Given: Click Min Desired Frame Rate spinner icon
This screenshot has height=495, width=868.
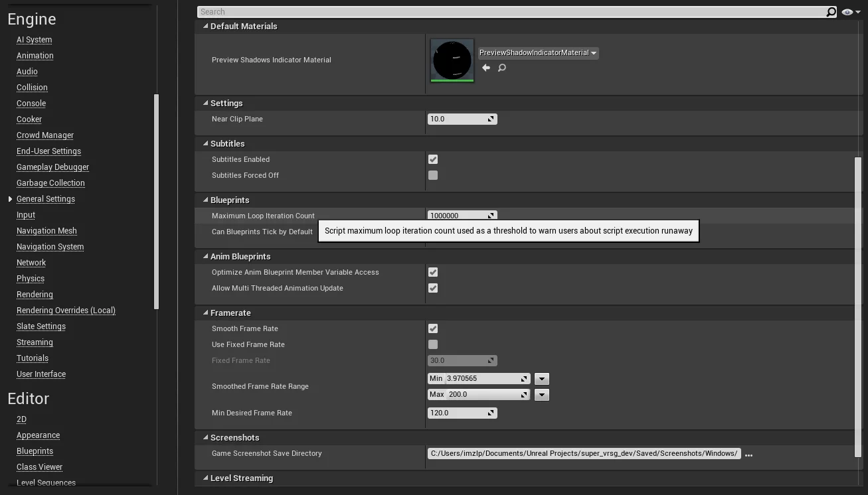Looking at the screenshot, I should coord(491,413).
